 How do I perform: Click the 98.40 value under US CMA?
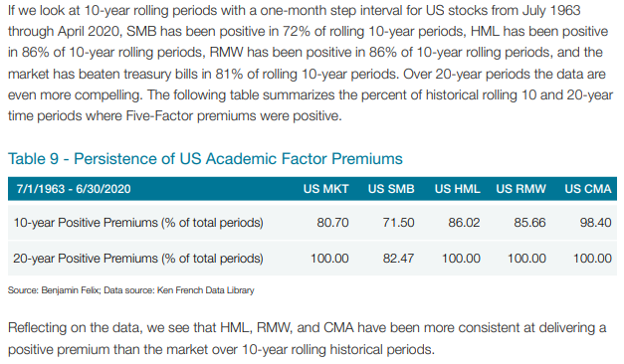(x=595, y=223)
